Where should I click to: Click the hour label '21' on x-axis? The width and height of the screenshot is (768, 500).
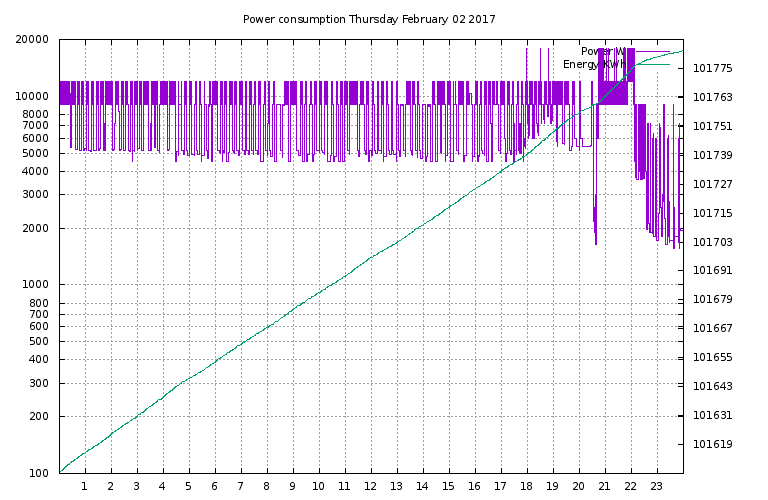tap(604, 486)
